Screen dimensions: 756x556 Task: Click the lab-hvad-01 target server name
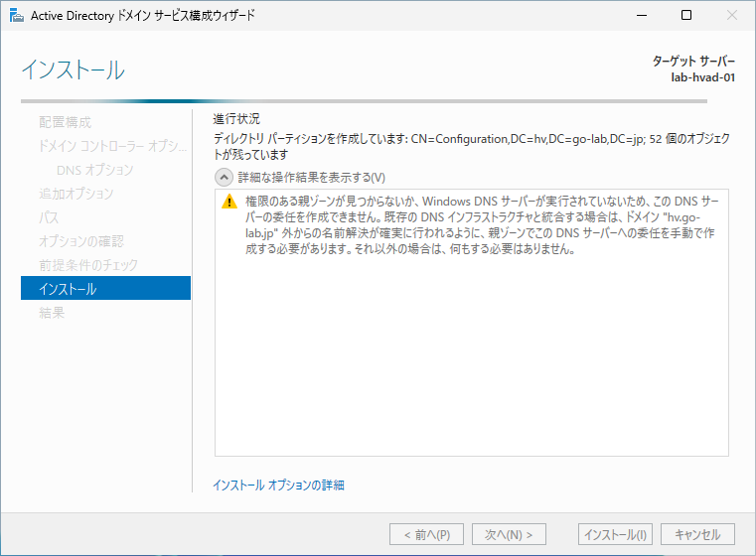[703, 77]
